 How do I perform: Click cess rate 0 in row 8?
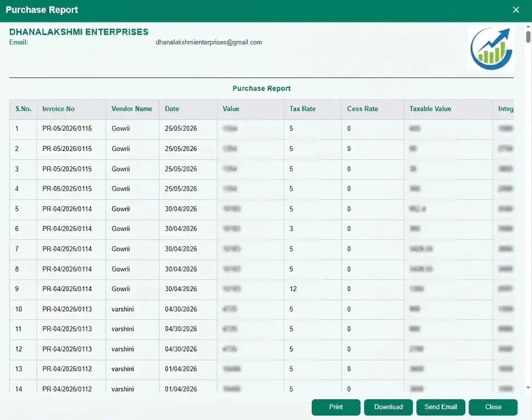[x=349, y=269]
